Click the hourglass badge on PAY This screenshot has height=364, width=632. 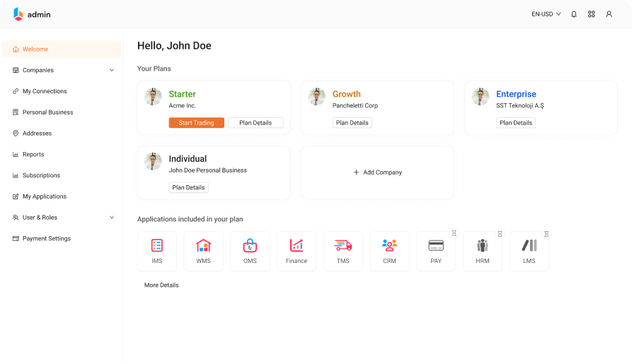pyautogui.click(x=454, y=233)
